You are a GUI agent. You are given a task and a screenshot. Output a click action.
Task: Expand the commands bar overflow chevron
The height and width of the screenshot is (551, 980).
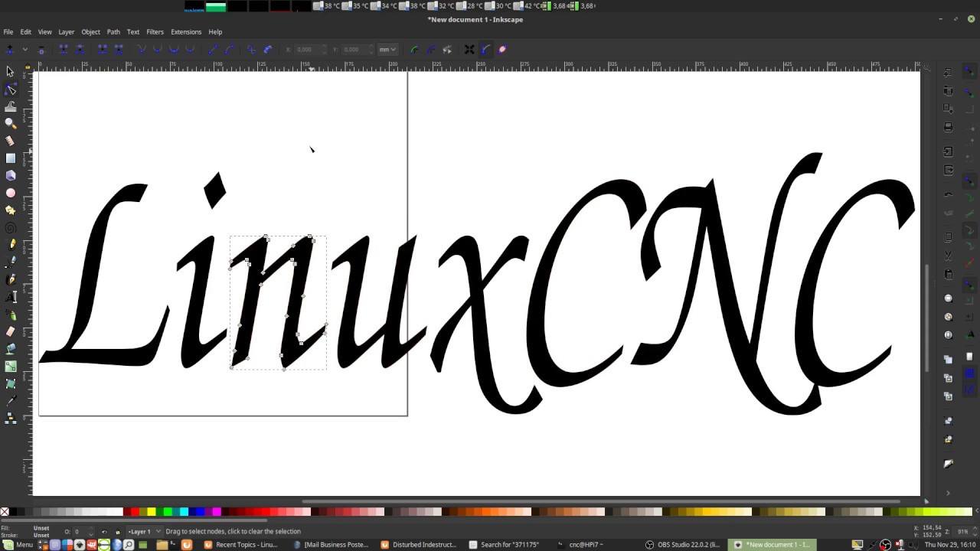[948, 493]
